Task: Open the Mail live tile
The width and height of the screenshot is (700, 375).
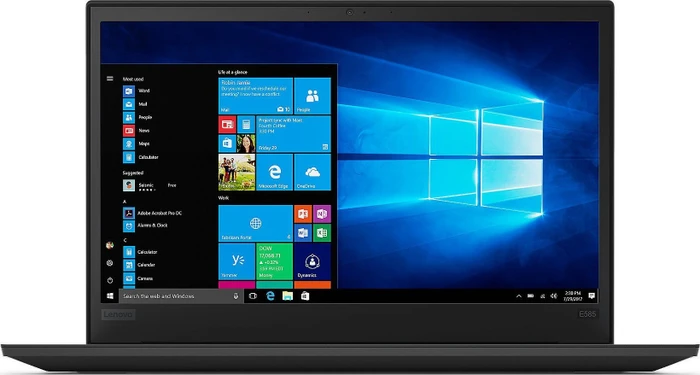Action: coord(256,96)
